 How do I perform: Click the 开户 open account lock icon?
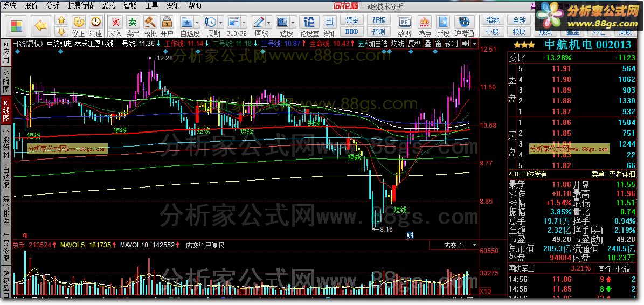pos(167,22)
